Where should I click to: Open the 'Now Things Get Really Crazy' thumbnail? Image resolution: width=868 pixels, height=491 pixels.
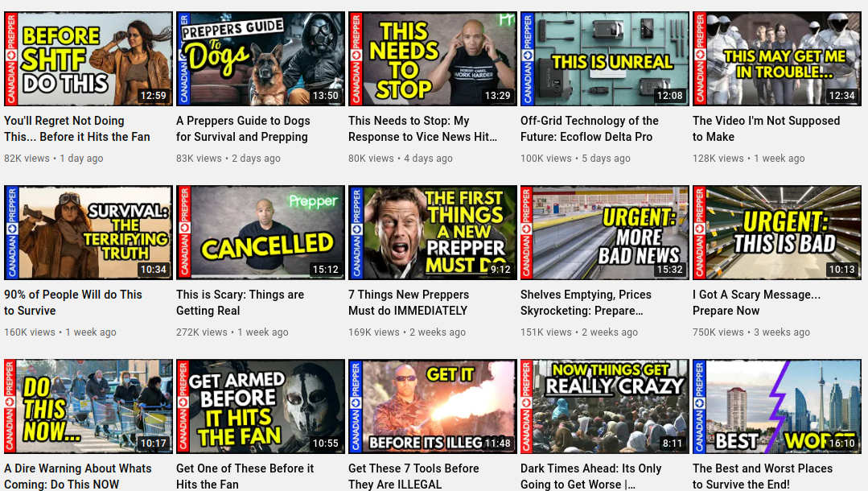click(x=604, y=406)
